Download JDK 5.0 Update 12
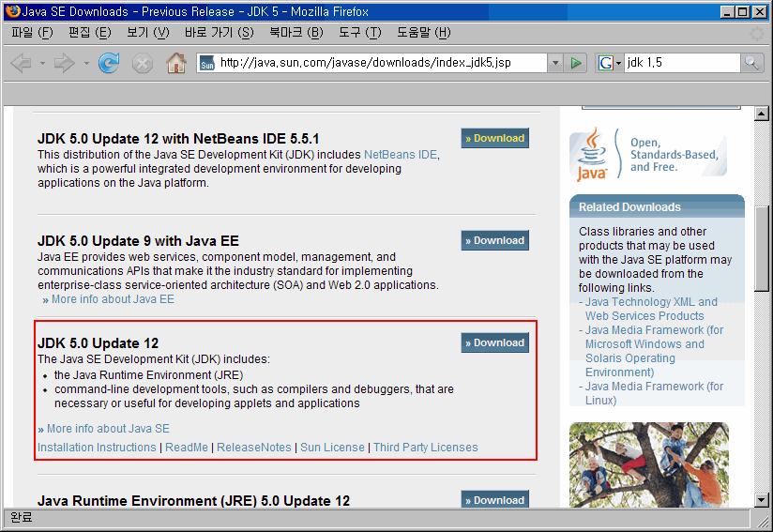Screen dimensions: 773x532 [x=494, y=342]
